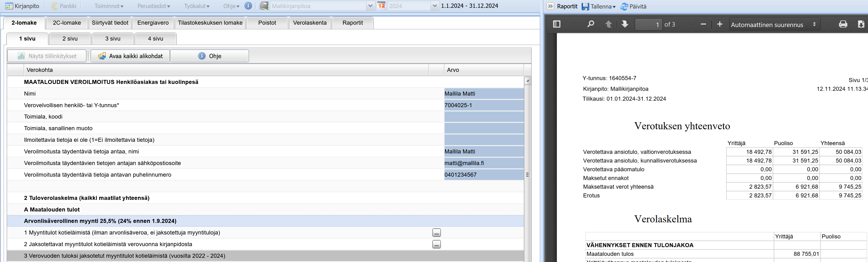Click the PDF print icon
Viewport: 868px width, 262px height.
pyautogui.click(x=843, y=24)
